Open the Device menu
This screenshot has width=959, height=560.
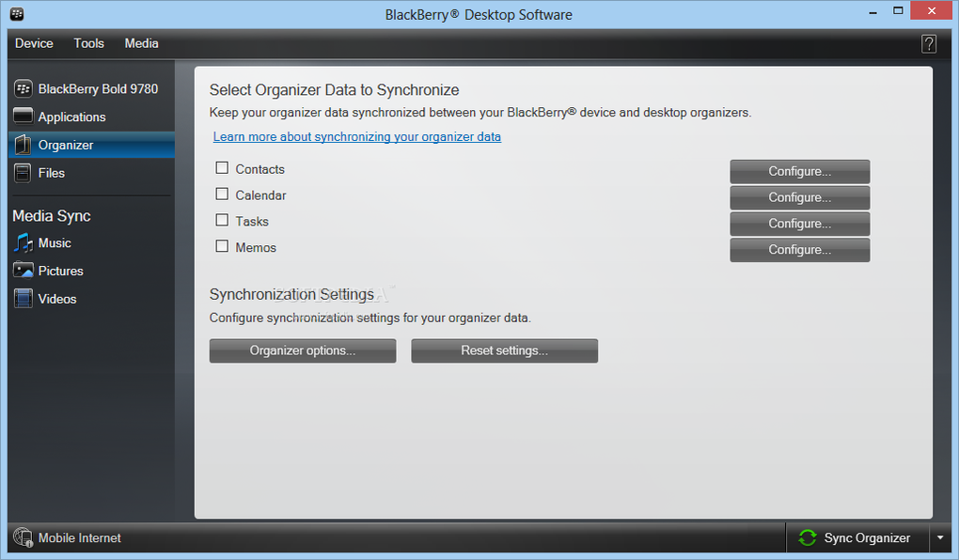[x=34, y=43]
